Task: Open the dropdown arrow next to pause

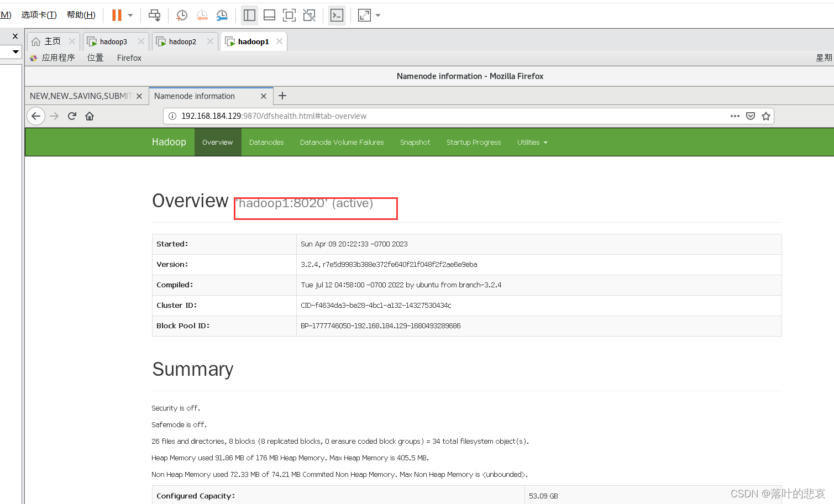Action: click(x=130, y=15)
